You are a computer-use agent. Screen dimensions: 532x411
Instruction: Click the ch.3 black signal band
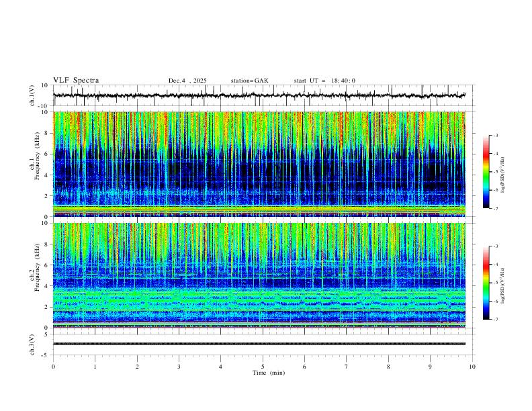pyautogui.click(x=259, y=344)
